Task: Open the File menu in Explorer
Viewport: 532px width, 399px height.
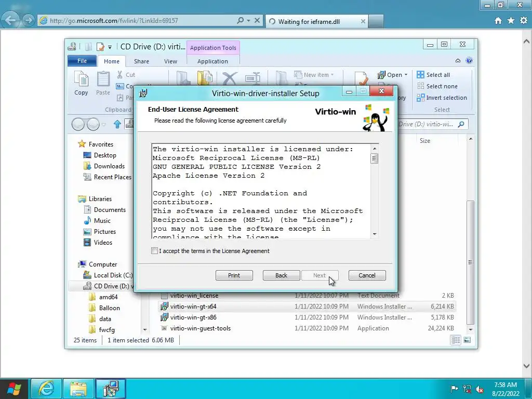Action: coord(82,61)
